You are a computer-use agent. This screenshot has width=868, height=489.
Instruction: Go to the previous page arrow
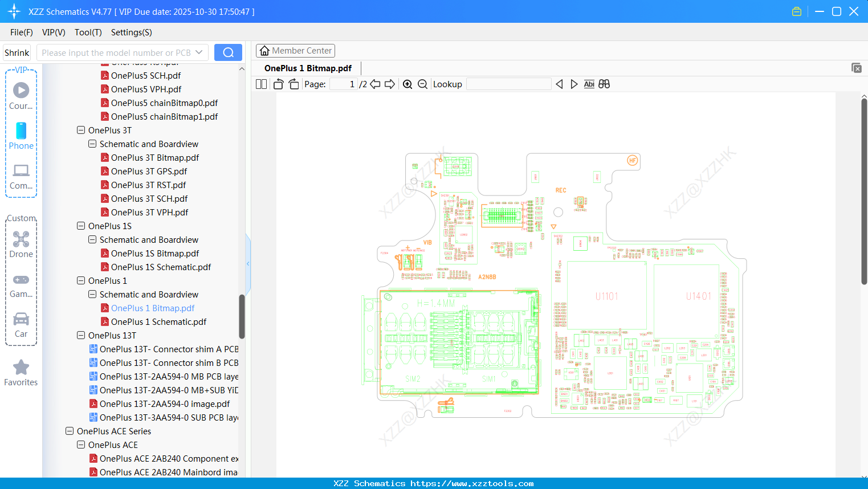point(375,84)
